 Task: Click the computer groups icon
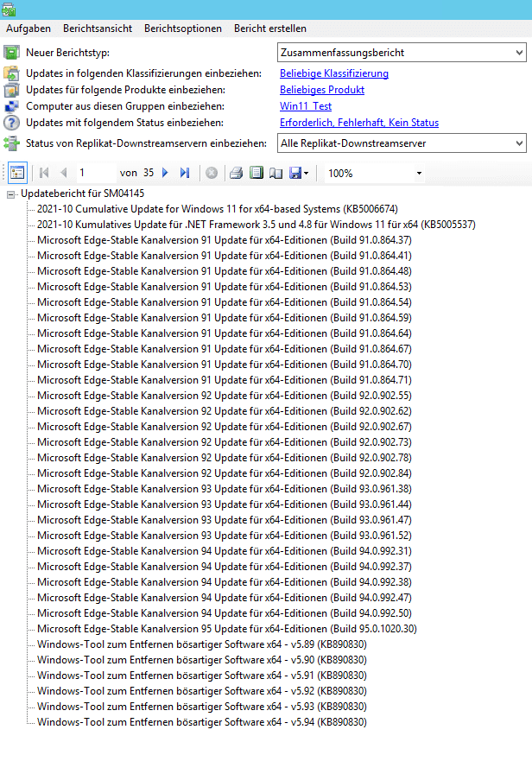click(12, 106)
